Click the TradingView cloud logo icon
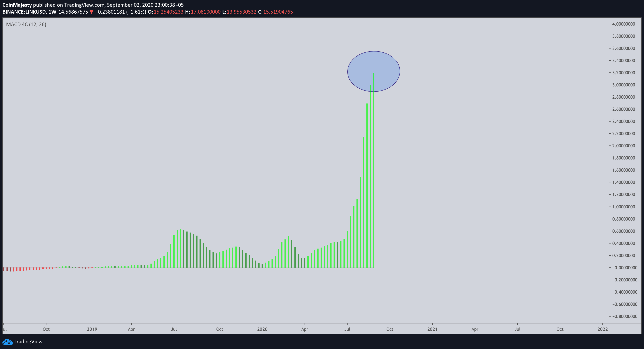644x349 pixels. 8,341
